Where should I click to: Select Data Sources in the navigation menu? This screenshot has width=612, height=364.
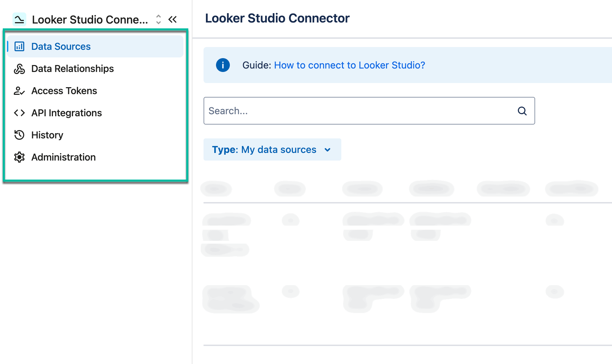61,46
